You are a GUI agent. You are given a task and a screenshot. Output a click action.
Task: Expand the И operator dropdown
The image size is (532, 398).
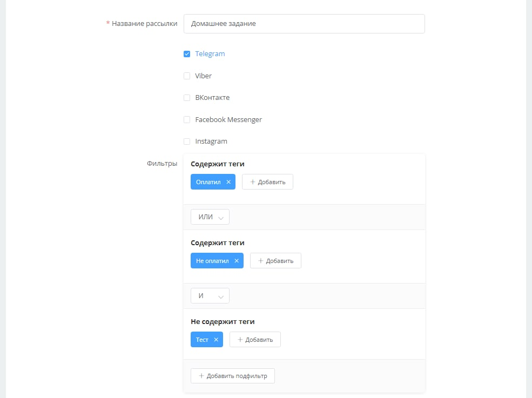[x=210, y=296]
